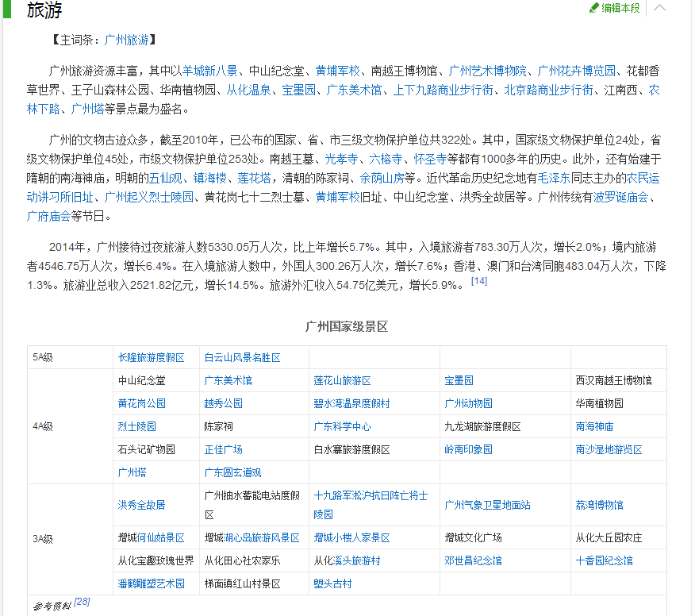Image resolution: width=695 pixels, height=616 pixels.
Task: Open reference footnote [28]
Action: click(x=82, y=602)
